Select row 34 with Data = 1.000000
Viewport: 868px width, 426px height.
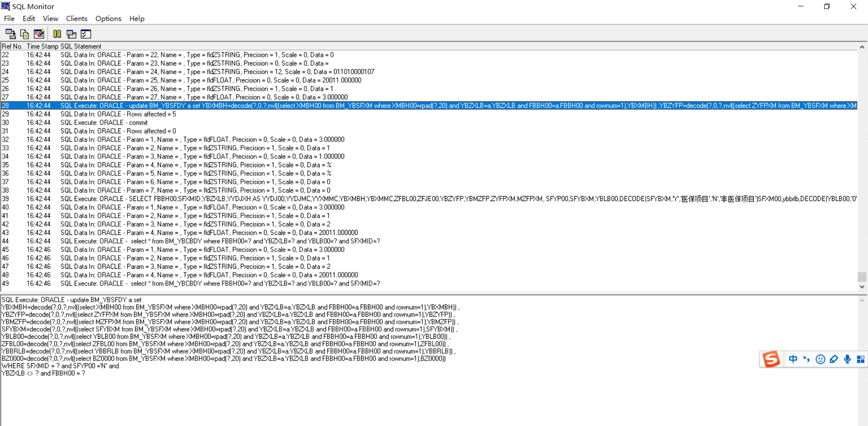pos(429,156)
